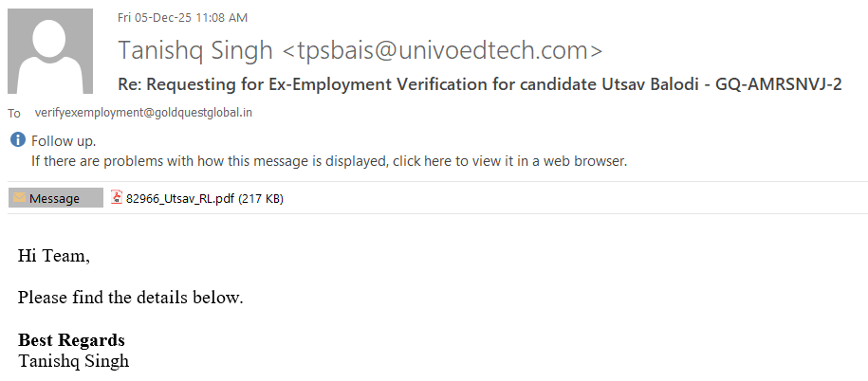The height and width of the screenshot is (381, 868).
Task: Click the PDF icon of the attachment
Action: [x=118, y=198]
